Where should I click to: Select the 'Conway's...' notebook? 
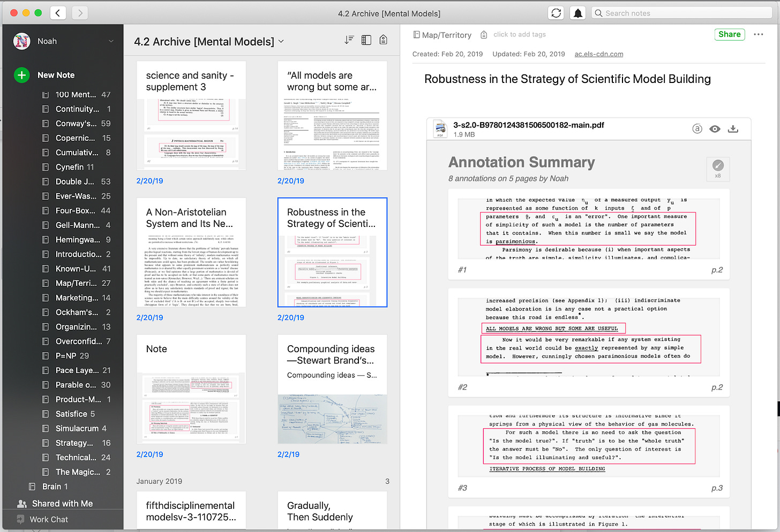[x=77, y=124]
